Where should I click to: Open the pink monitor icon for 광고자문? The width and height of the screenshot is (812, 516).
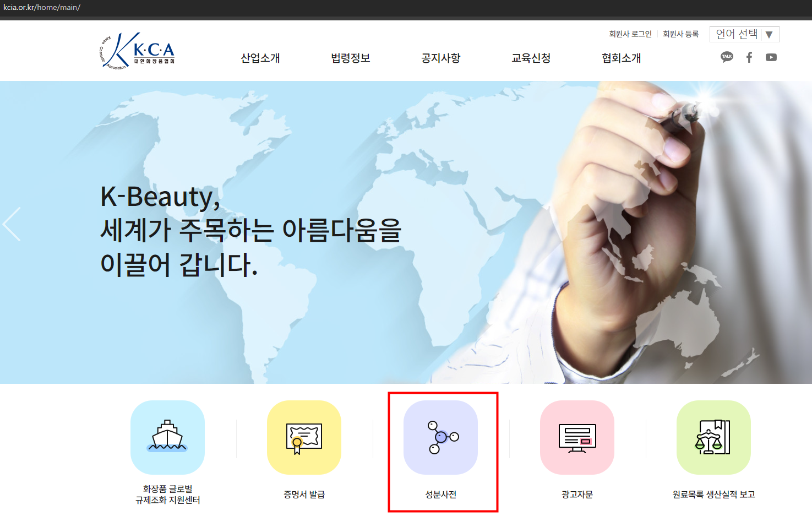pos(577,437)
